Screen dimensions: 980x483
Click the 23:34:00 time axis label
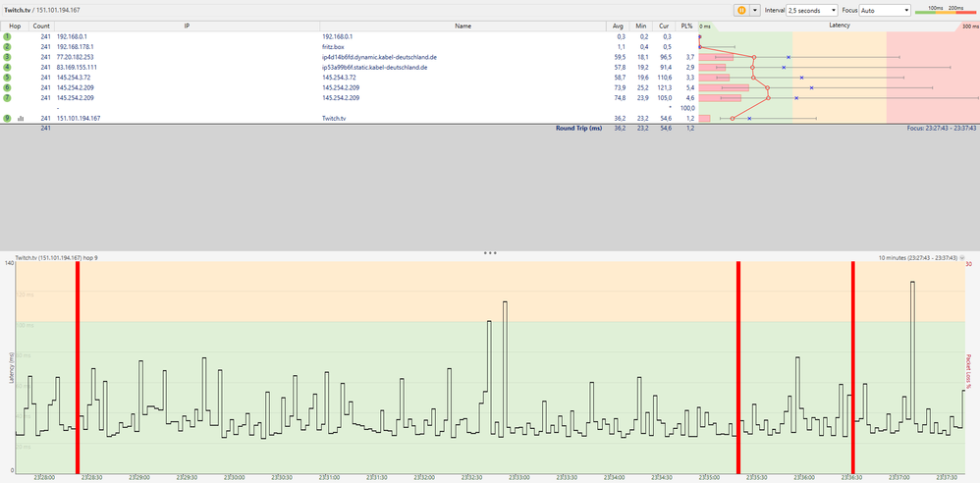pyautogui.click(x=615, y=477)
